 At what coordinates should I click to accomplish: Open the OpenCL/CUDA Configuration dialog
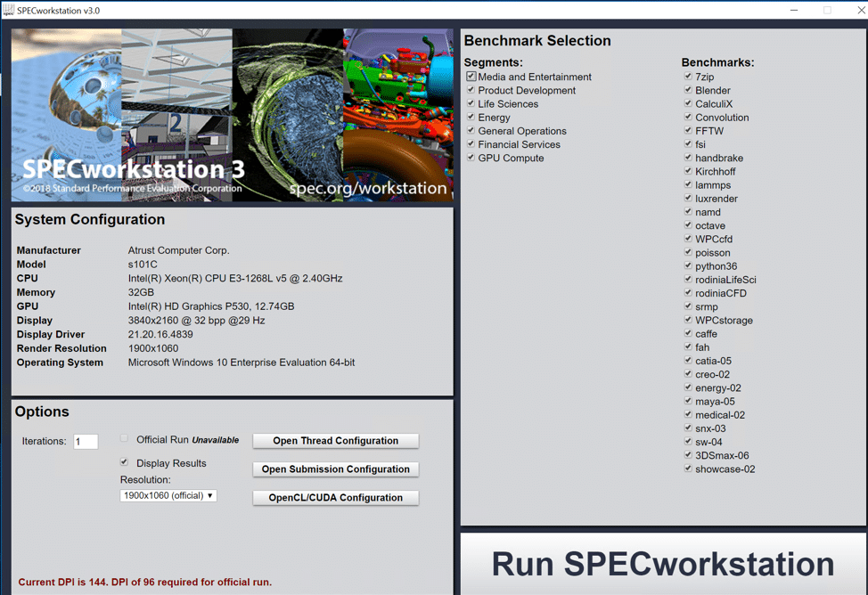pyautogui.click(x=335, y=498)
